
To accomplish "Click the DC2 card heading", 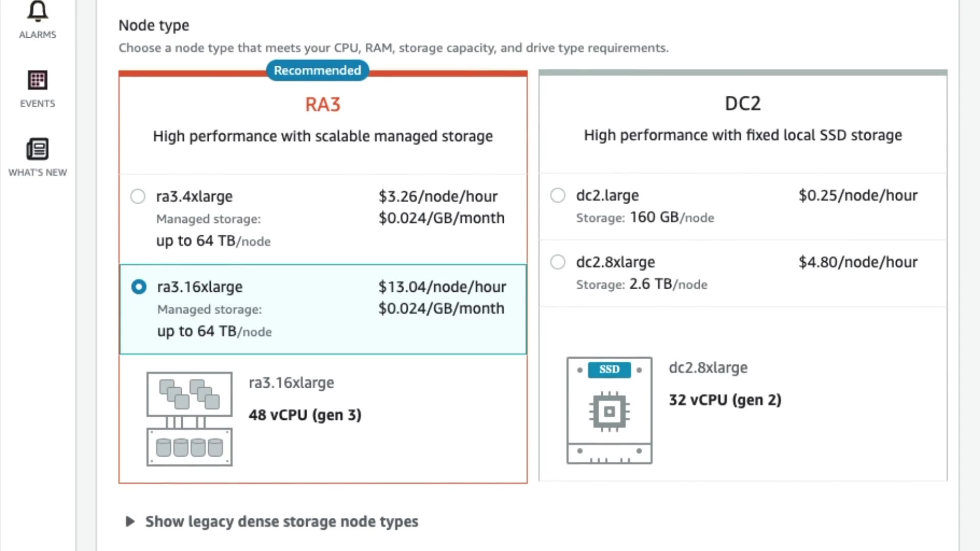I will pos(743,104).
